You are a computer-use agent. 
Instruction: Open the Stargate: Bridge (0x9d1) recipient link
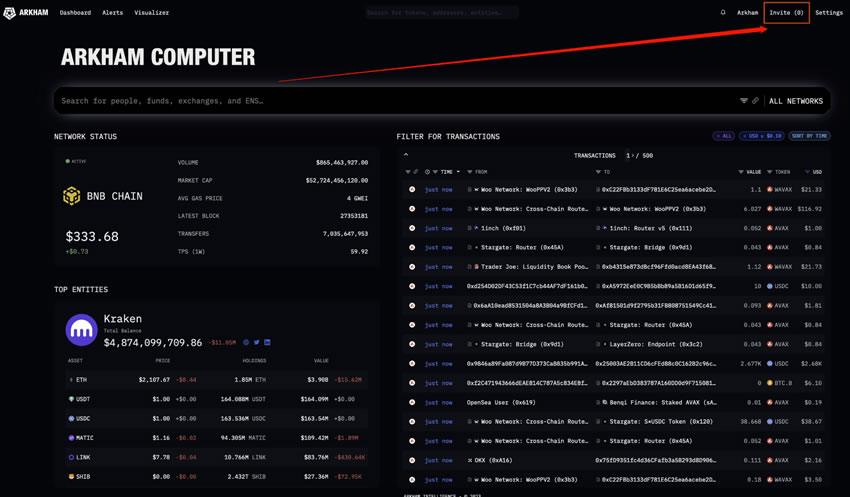(x=651, y=248)
